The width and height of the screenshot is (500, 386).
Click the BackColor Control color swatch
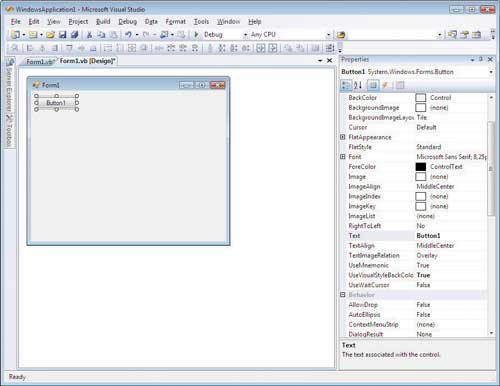tap(421, 98)
